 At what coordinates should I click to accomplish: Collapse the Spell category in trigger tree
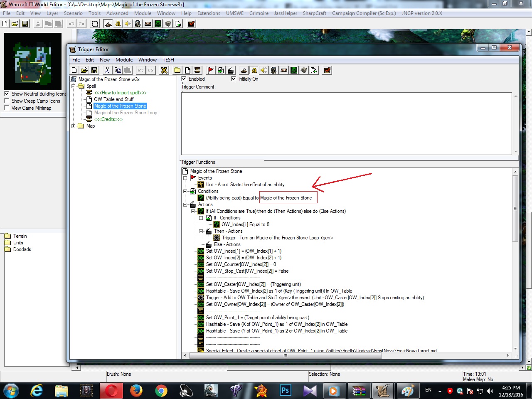[74, 86]
